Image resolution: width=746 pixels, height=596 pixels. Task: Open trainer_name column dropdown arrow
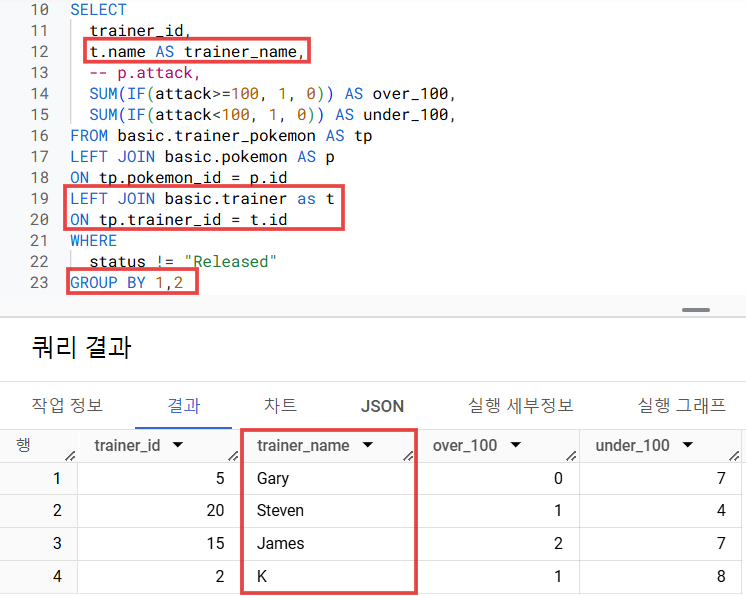click(367, 445)
